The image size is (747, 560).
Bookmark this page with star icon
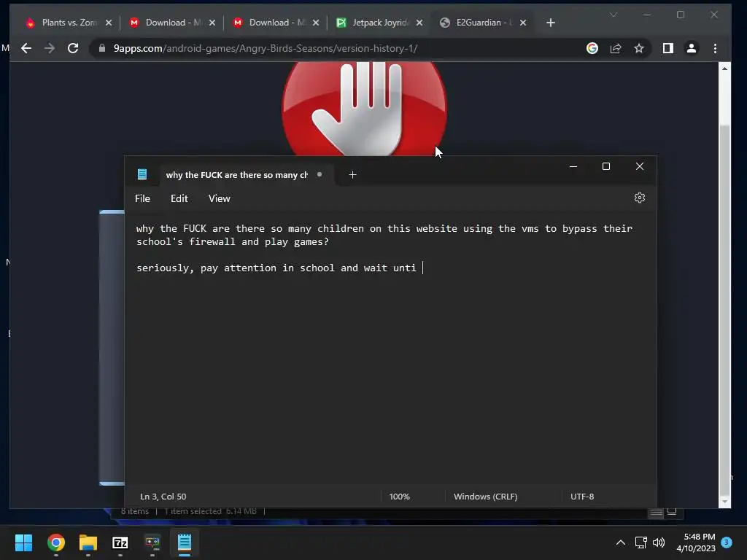click(x=639, y=48)
